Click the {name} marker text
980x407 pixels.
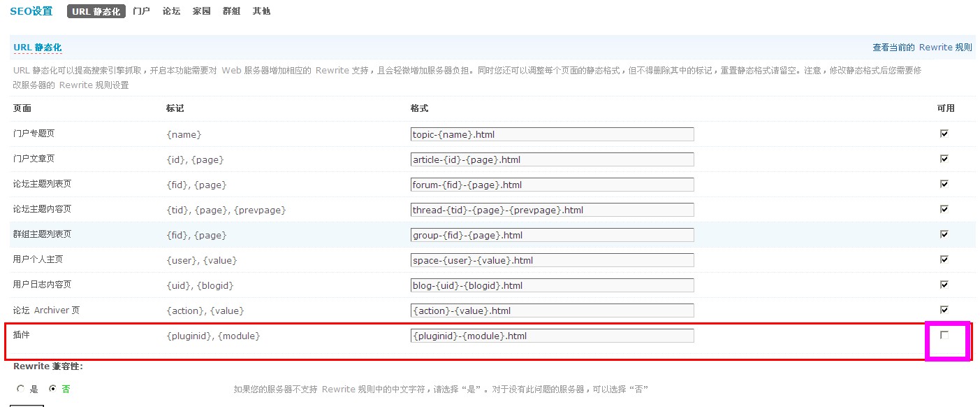(x=184, y=134)
